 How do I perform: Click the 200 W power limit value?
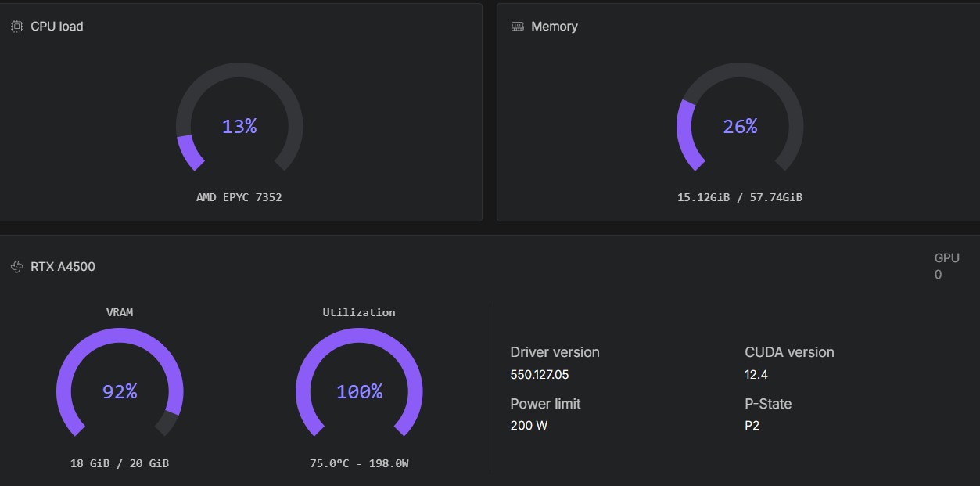tap(529, 427)
